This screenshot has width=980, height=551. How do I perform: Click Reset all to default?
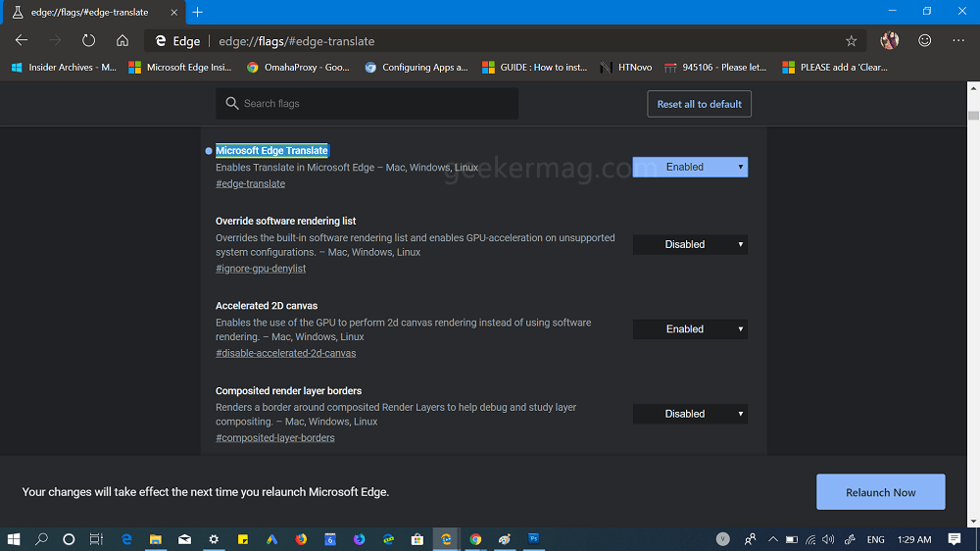pos(699,104)
